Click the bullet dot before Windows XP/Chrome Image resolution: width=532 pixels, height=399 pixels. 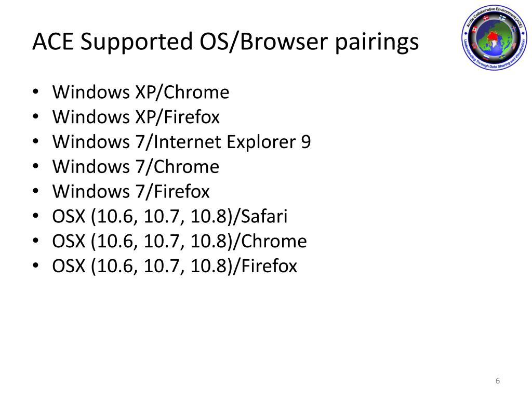point(36,92)
